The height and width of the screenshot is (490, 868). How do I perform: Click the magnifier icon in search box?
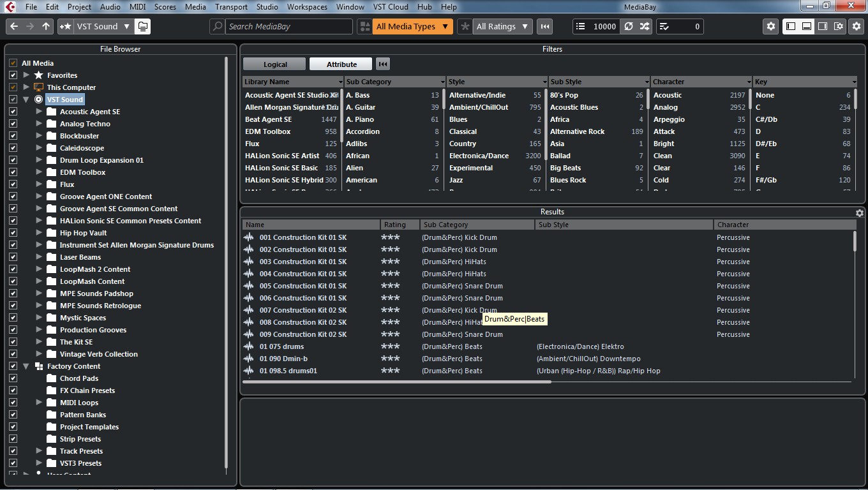[x=218, y=26]
